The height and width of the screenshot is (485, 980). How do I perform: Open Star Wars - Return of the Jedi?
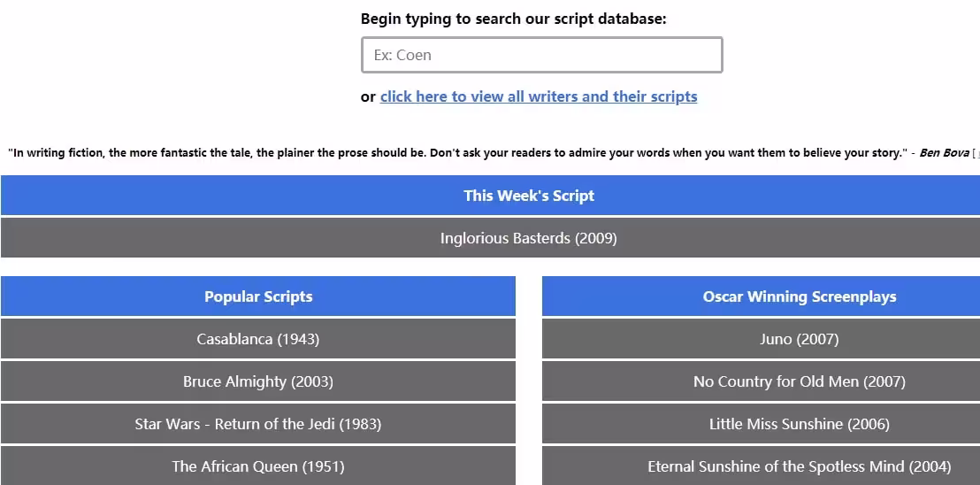coord(258,424)
